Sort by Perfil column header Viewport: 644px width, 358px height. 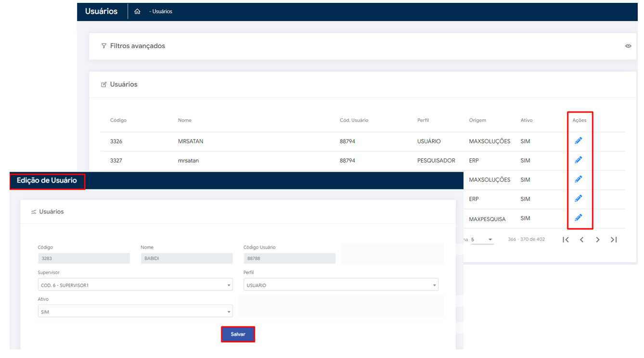point(423,120)
